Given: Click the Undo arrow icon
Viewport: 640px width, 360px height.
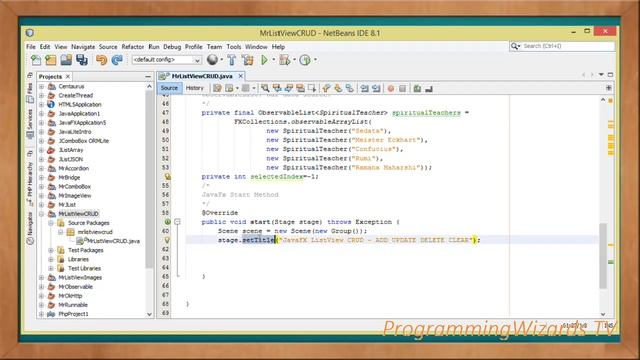Looking at the screenshot, I should [x=101, y=60].
